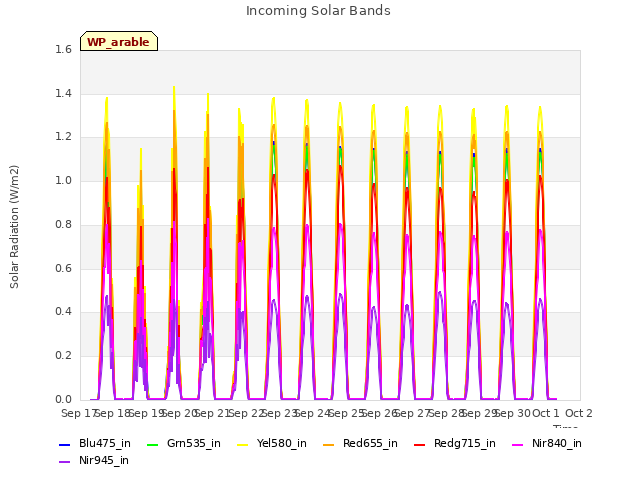Viewport: 640px width, 480px height.
Task: Click the 1.2 y-axis tick label
Action: 63,137
